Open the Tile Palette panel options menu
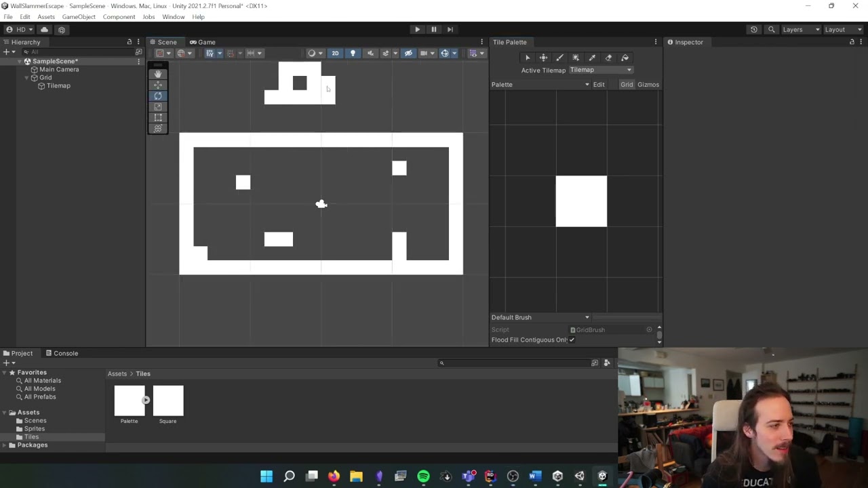The image size is (868, 488). [x=655, y=42]
